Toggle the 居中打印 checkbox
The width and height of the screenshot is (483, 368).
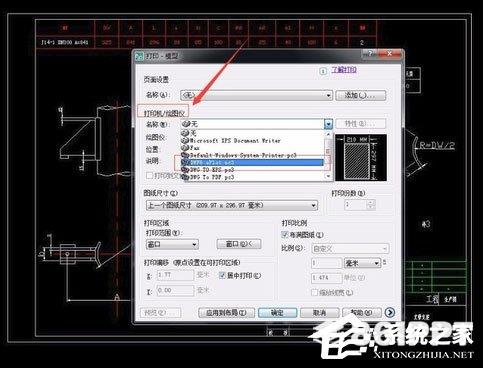click(222, 275)
